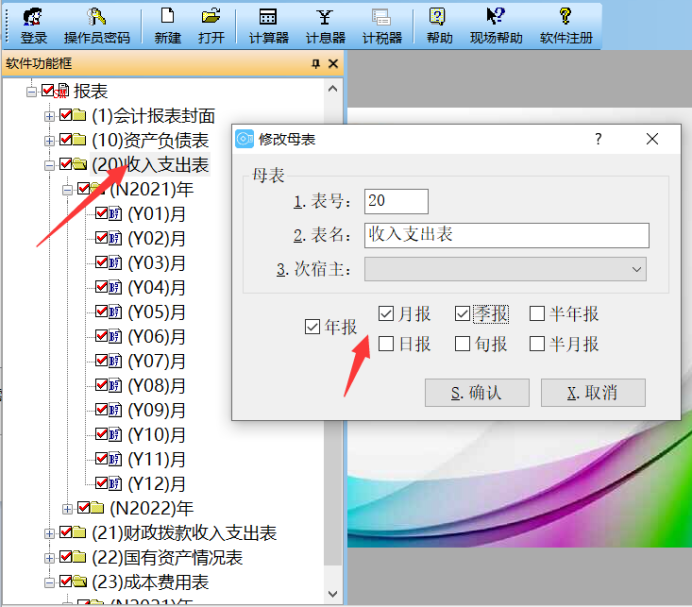
Task: Expand the (22)国有资产情况表 node
Action: (49, 558)
